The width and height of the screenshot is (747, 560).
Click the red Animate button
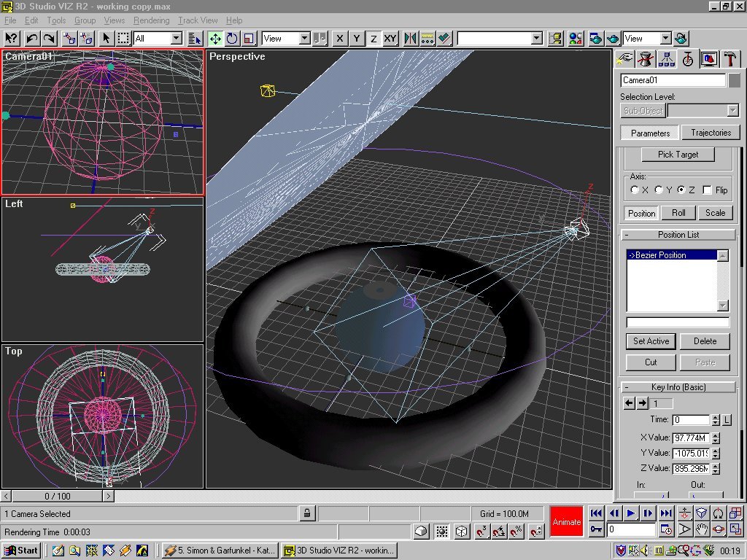click(566, 522)
